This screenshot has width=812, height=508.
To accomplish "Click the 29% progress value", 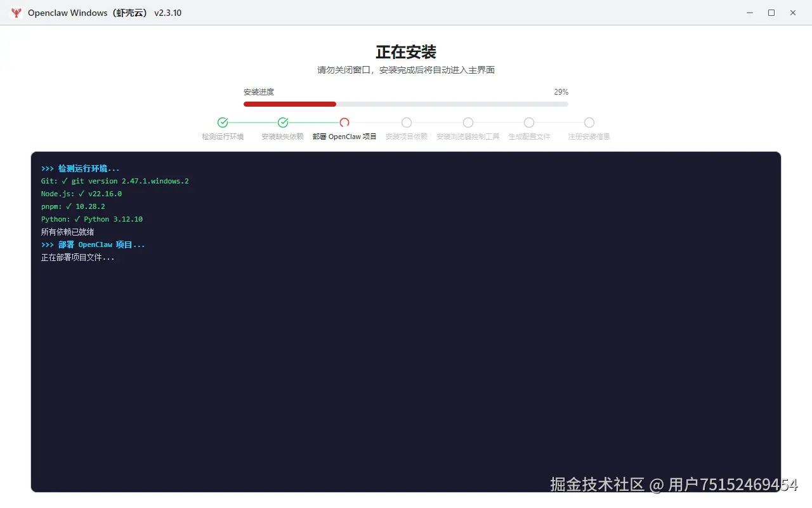I will [561, 92].
